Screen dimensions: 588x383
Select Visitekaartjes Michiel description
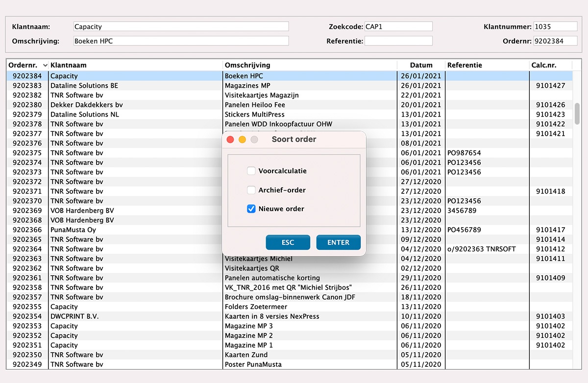coord(259,259)
